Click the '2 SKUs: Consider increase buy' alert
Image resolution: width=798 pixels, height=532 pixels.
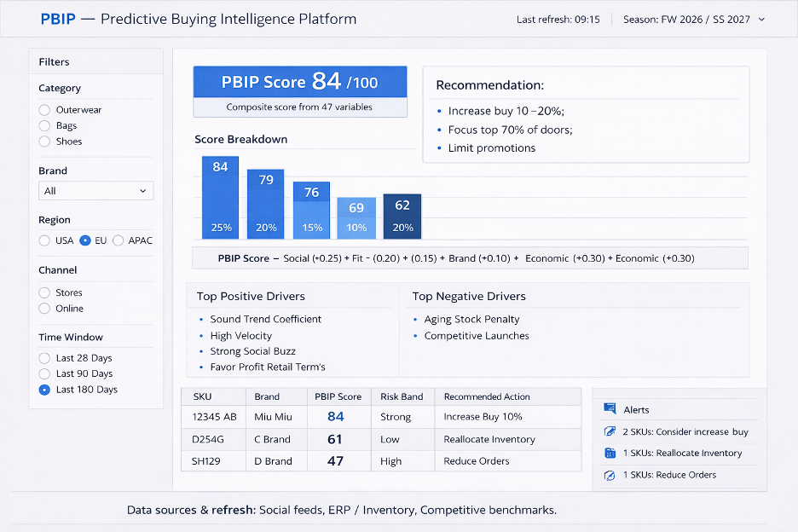click(685, 431)
